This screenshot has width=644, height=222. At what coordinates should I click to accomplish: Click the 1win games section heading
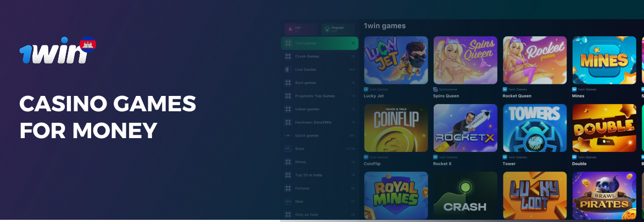(x=384, y=26)
